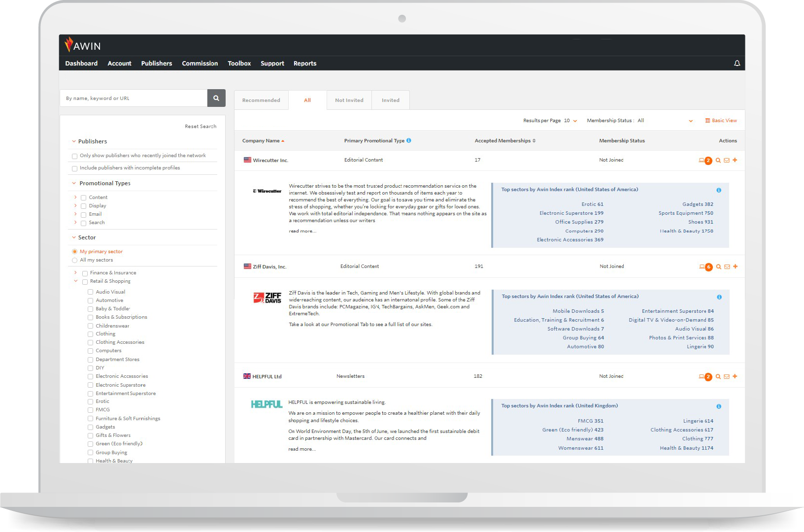The width and height of the screenshot is (804, 532).
Task: Check the Audio Visual sector box
Action: 91,292
